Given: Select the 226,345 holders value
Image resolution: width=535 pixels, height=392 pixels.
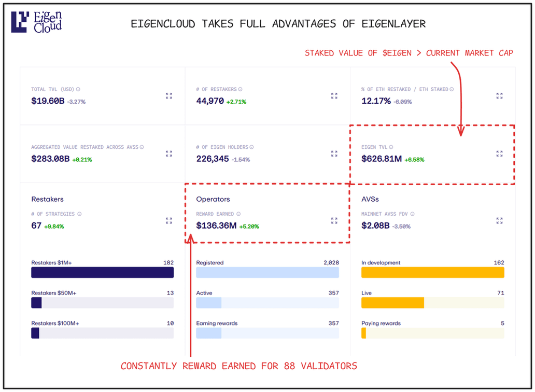Looking at the screenshot, I should coord(212,159).
